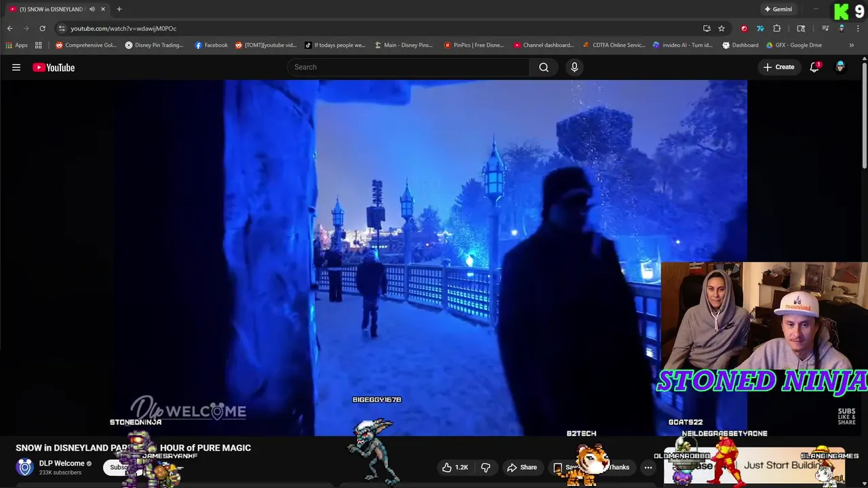Click the blue extension icon in toolbar
This screenshot has height=488, width=868.
click(760, 28)
